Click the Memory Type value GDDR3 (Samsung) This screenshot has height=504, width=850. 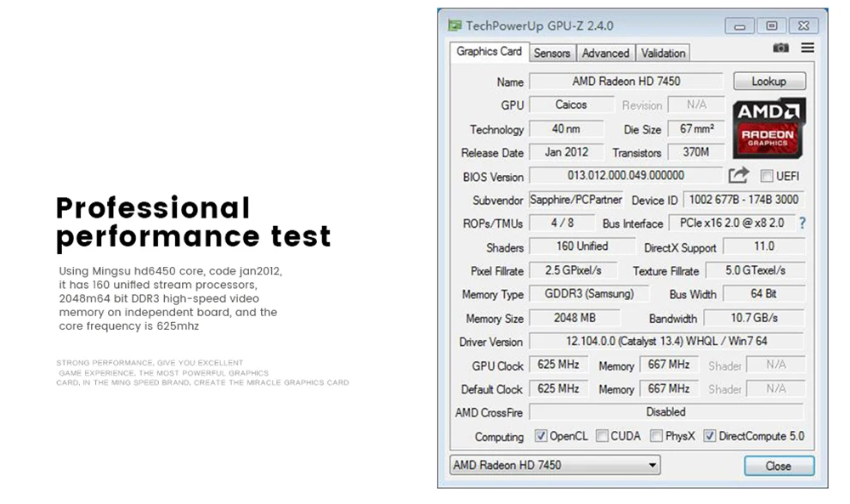coord(589,294)
